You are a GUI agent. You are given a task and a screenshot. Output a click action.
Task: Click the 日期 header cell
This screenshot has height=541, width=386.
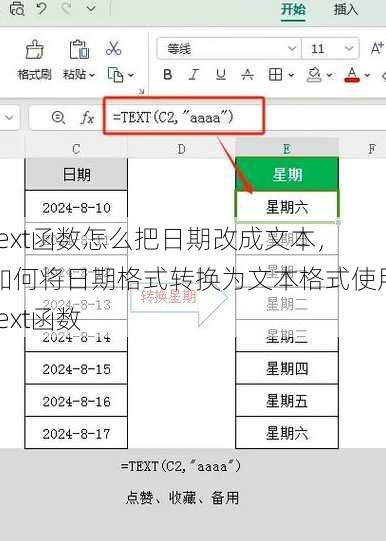coord(76,174)
